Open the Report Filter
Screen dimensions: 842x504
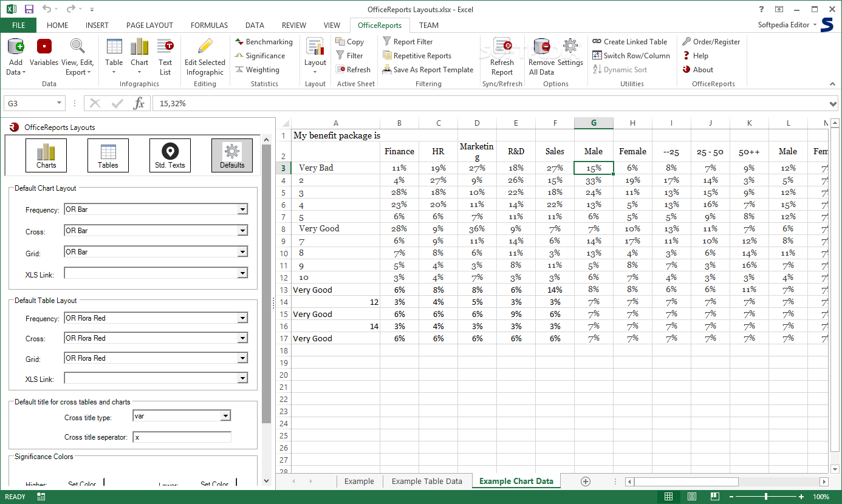[x=408, y=42]
